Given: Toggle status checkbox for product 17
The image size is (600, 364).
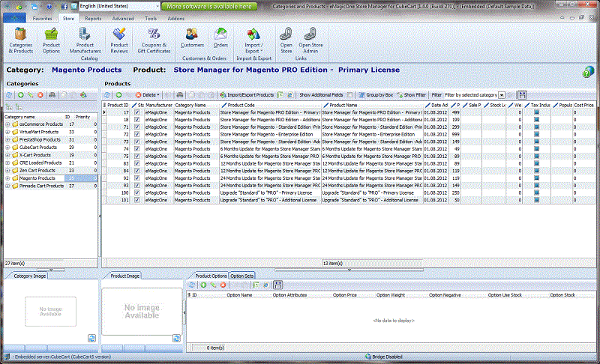Looking at the screenshot, I should 137,112.
